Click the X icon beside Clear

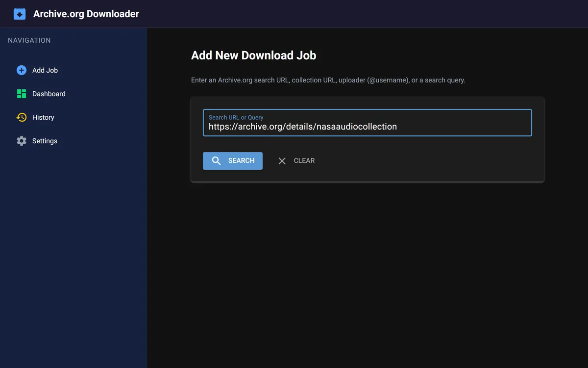[x=282, y=160]
